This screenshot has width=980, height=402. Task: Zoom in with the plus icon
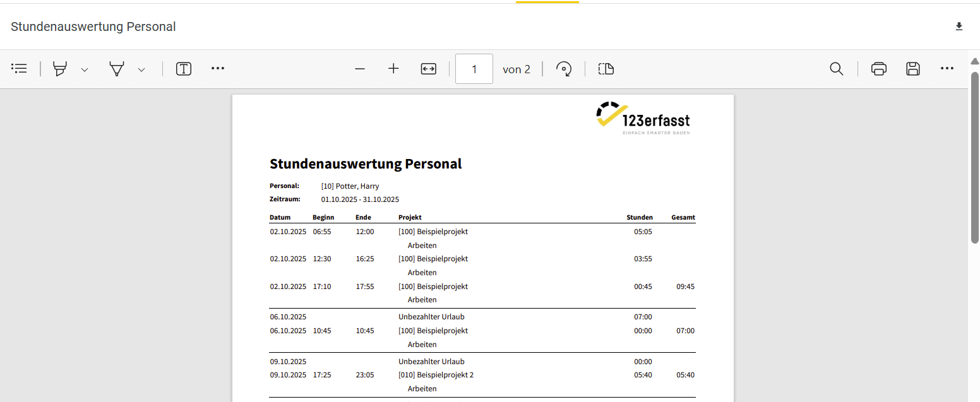[x=393, y=69]
